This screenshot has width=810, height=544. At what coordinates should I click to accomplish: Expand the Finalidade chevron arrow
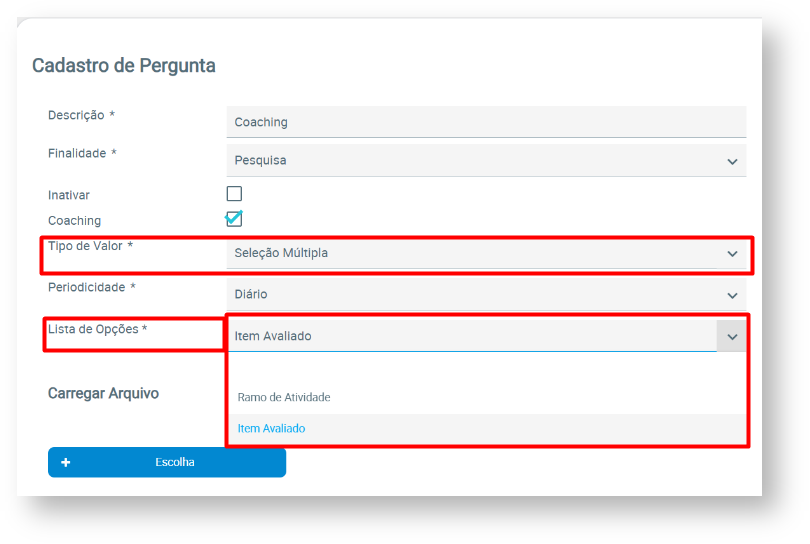click(732, 161)
